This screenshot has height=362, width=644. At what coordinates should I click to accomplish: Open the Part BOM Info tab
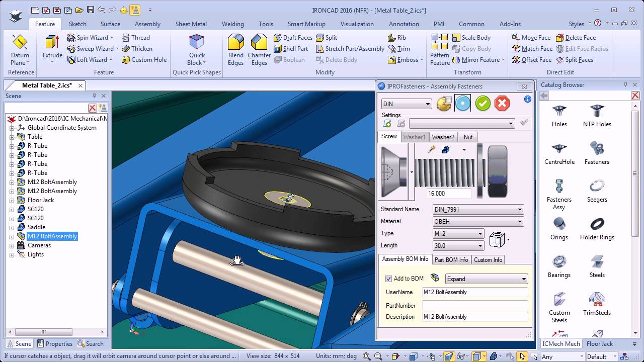pos(451,260)
